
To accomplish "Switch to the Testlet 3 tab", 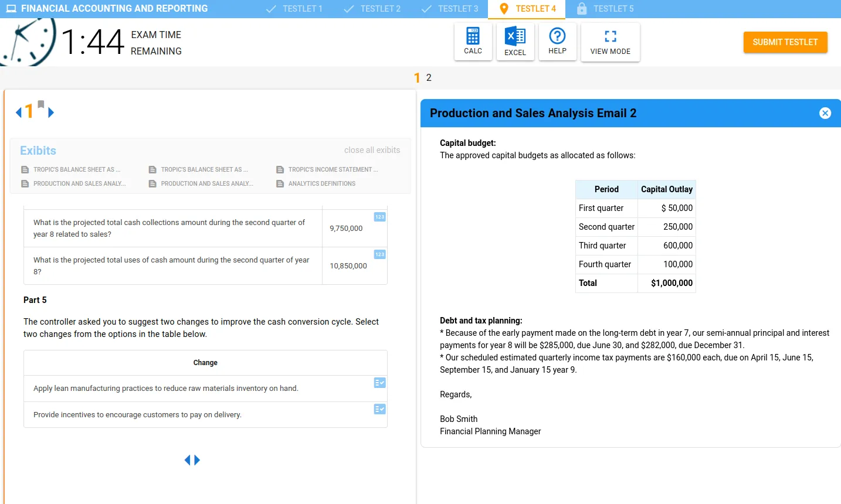I will click(450, 9).
